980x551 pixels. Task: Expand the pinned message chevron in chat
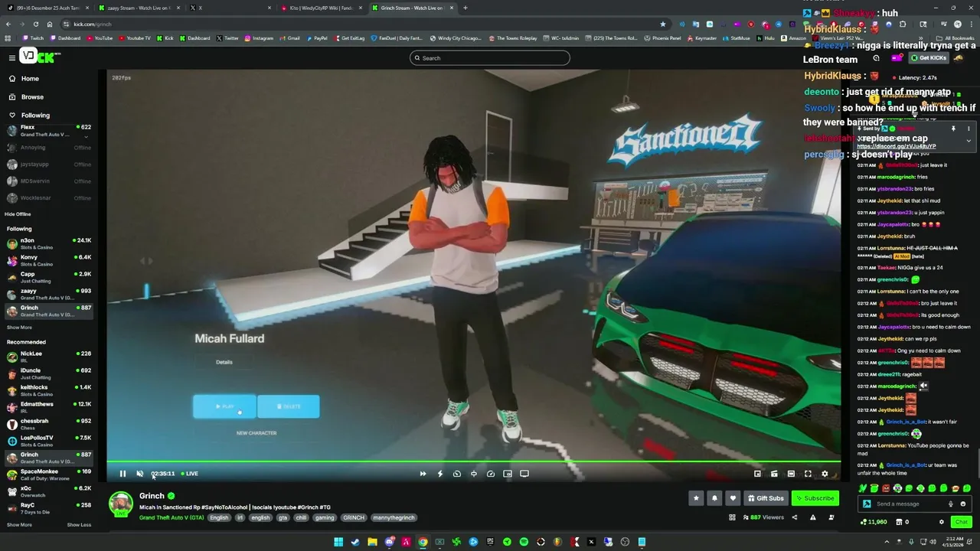pos(969,141)
